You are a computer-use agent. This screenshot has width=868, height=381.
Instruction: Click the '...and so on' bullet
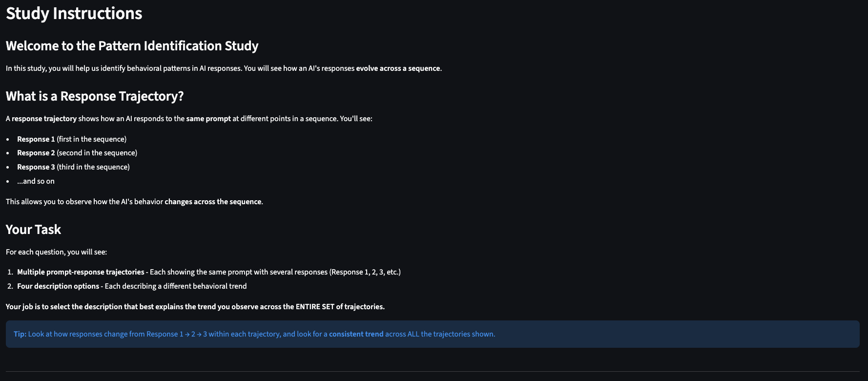[36, 181]
